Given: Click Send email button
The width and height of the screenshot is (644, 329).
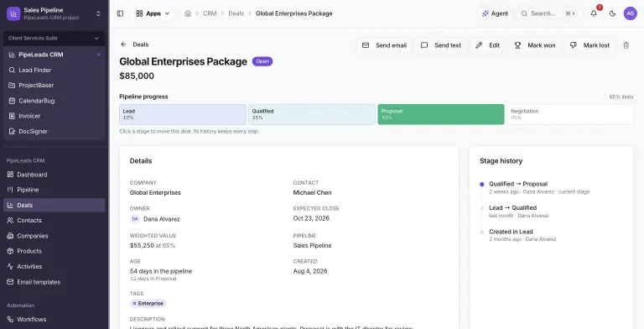Looking at the screenshot, I should [x=384, y=45].
